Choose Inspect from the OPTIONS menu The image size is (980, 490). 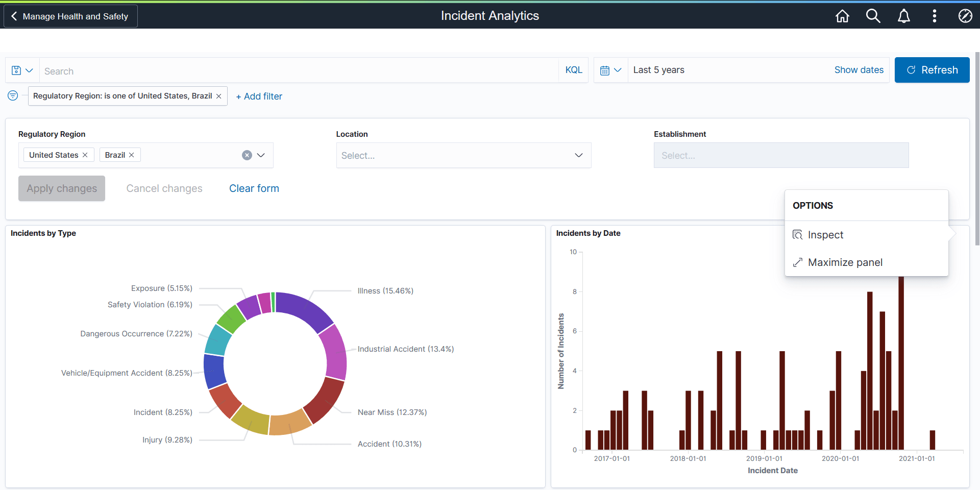pyautogui.click(x=826, y=234)
